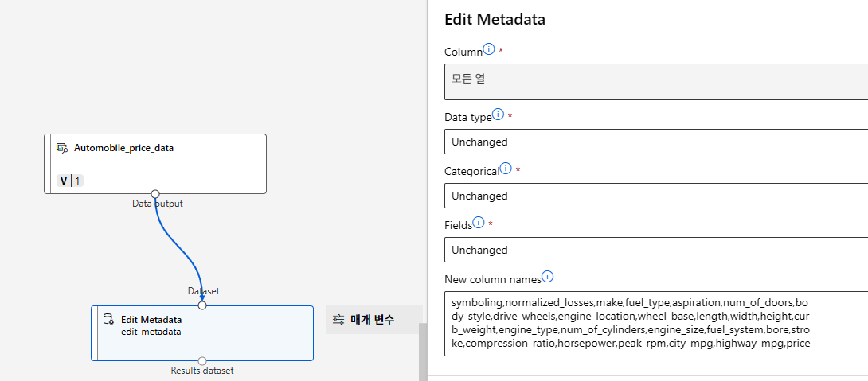
Task: Click the 매개 변수 sliders icon
Action: point(338,320)
